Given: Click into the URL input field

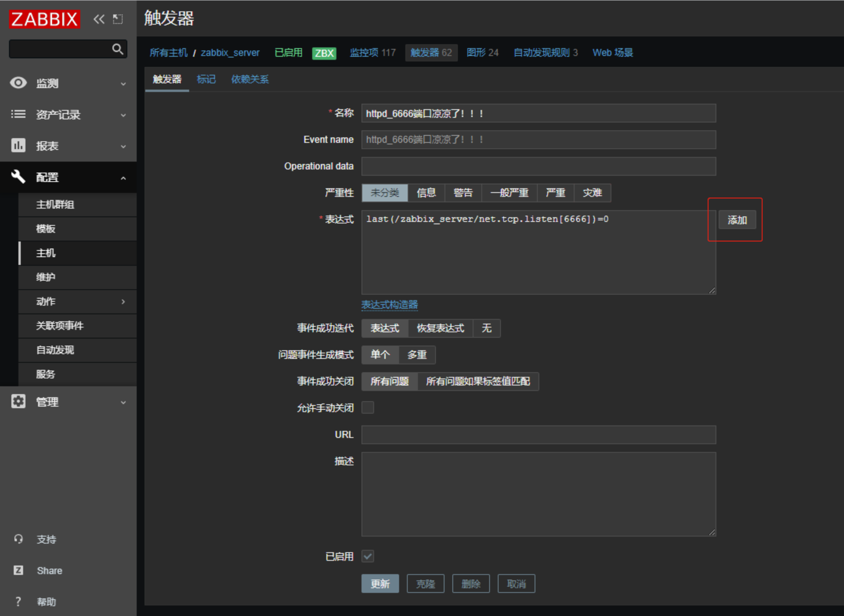Looking at the screenshot, I should 538,435.
